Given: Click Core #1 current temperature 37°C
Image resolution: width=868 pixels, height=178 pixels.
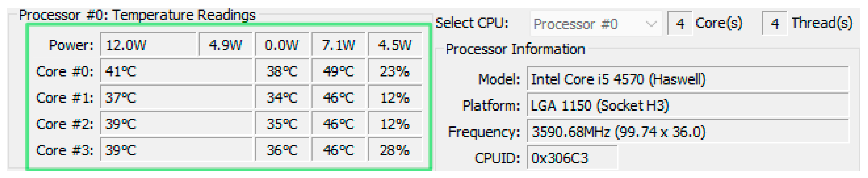Looking at the screenshot, I should tap(176, 97).
